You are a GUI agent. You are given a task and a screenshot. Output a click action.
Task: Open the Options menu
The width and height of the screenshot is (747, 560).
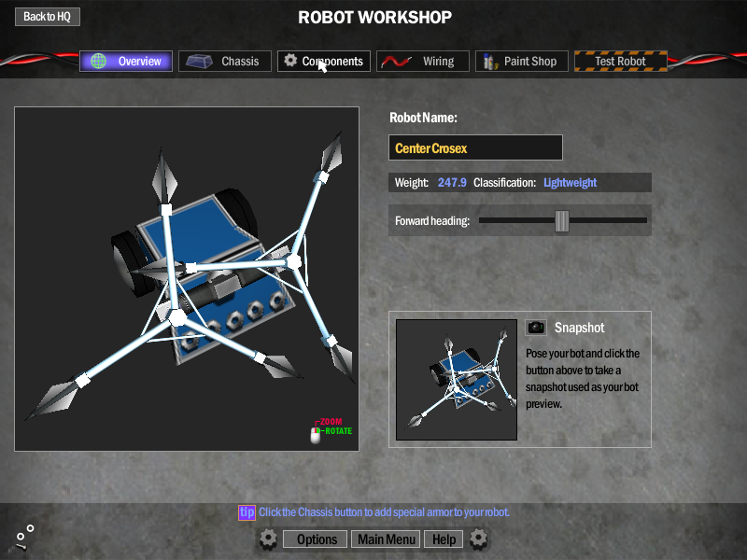(x=316, y=539)
